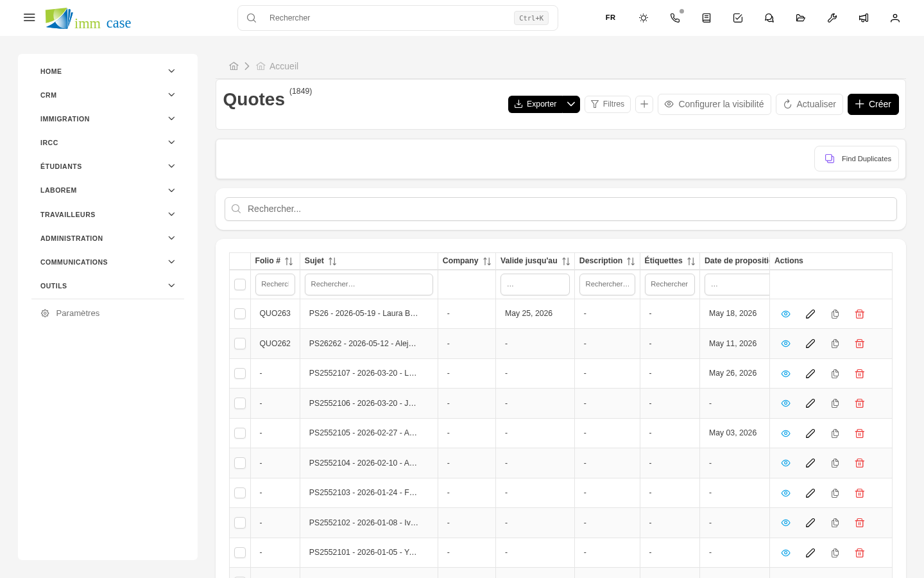
Task: Click the Description column filter input
Action: pos(607,285)
